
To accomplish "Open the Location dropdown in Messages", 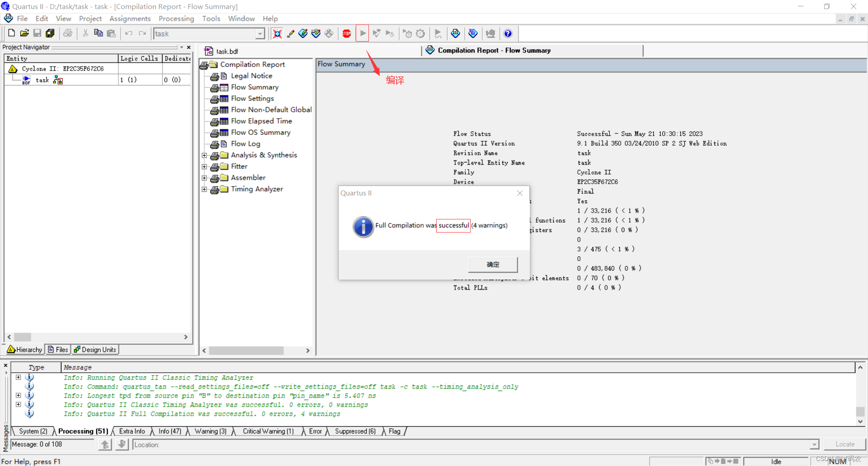I will click(x=814, y=445).
